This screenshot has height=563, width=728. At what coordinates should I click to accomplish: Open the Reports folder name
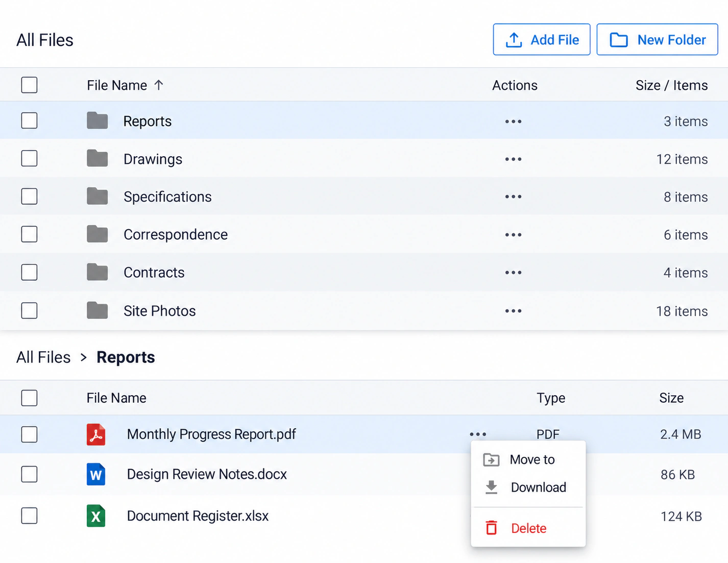point(148,121)
